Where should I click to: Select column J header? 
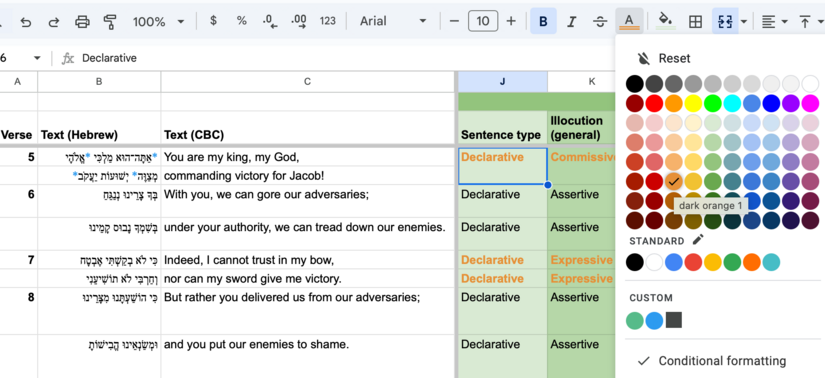[502, 82]
